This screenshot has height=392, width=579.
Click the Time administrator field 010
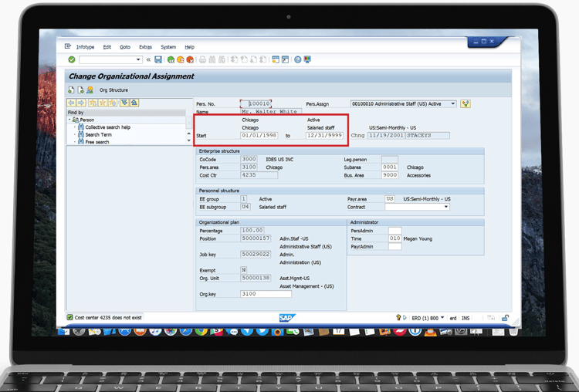(394, 238)
